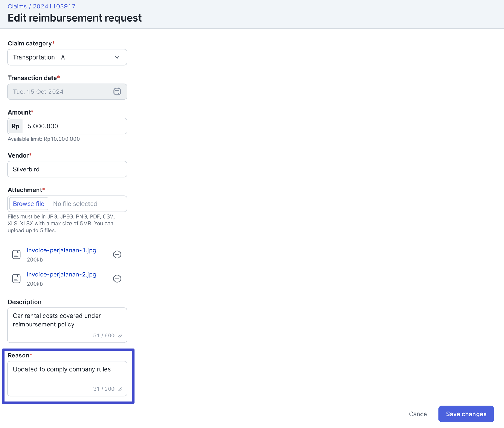Click into the Vendor field
This screenshot has width=504, height=428.
click(x=67, y=169)
